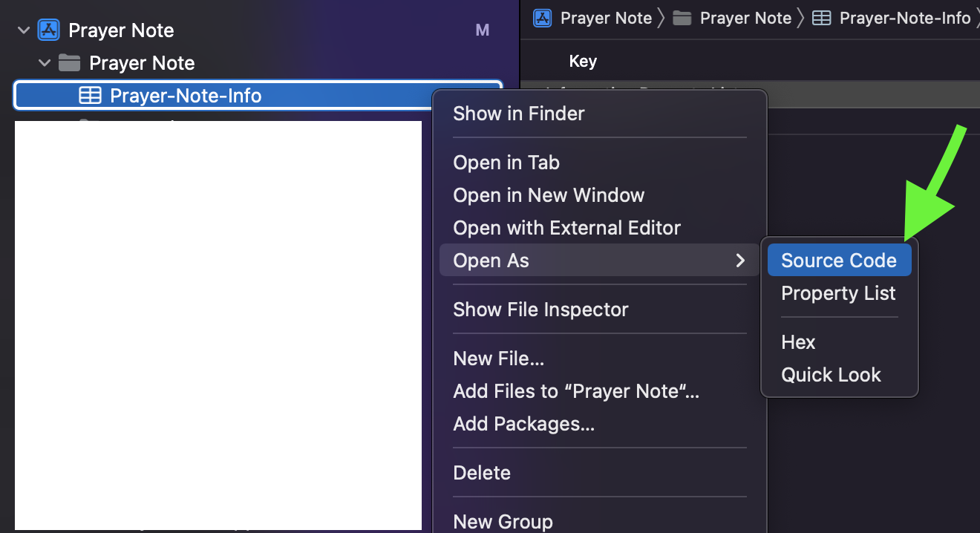Image resolution: width=980 pixels, height=533 pixels.
Task: Click the Key column header
Action: [x=583, y=62]
